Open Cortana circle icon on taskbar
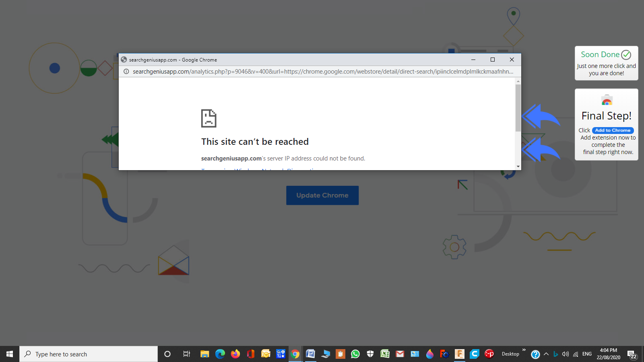Screen dimensions: 644x362 coord(167,354)
